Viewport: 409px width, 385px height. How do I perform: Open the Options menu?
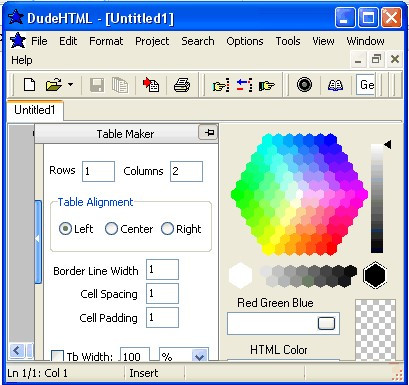pyautogui.click(x=245, y=41)
